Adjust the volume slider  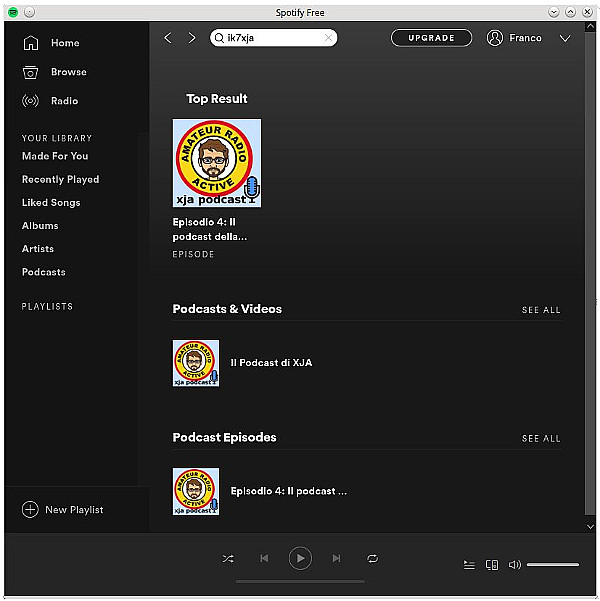coord(553,565)
